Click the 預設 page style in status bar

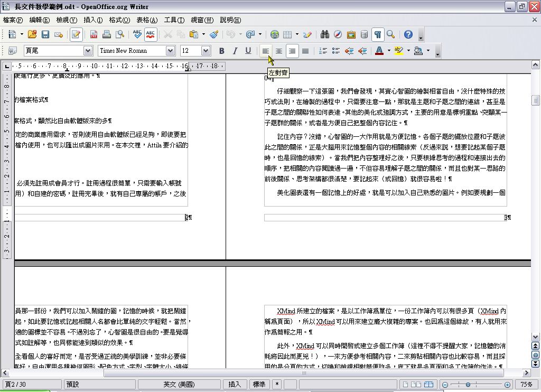click(99, 385)
